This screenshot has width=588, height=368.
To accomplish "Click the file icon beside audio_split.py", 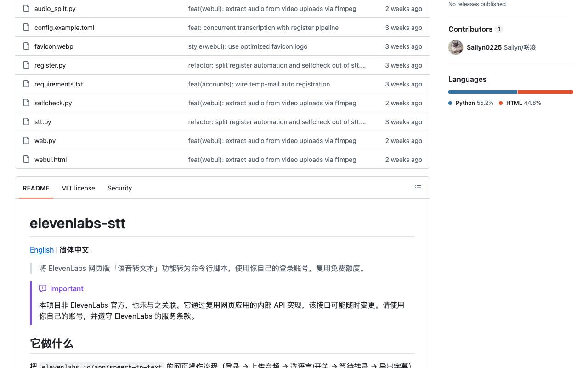I will [26, 8].
